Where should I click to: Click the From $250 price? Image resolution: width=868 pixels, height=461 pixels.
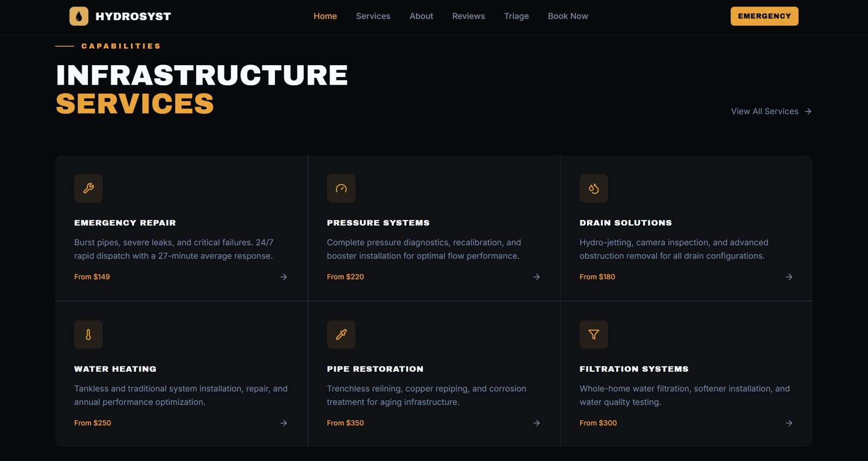point(93,423)
